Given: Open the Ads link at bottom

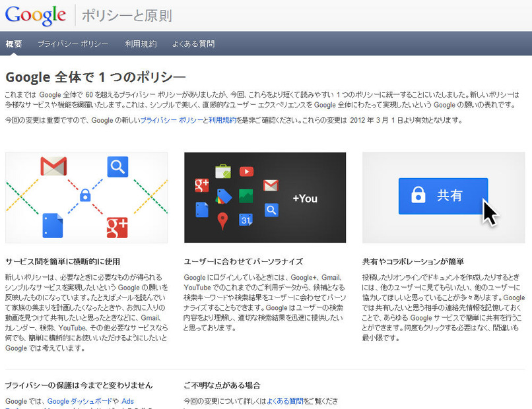Looking at the screenshot, I should (127, 401).
